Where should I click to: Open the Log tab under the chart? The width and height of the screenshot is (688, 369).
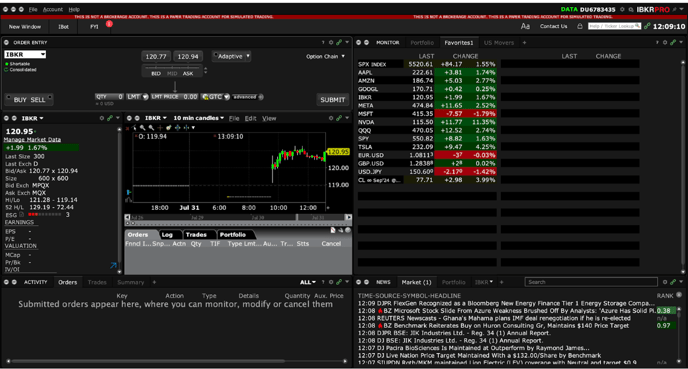pos(167,235)
